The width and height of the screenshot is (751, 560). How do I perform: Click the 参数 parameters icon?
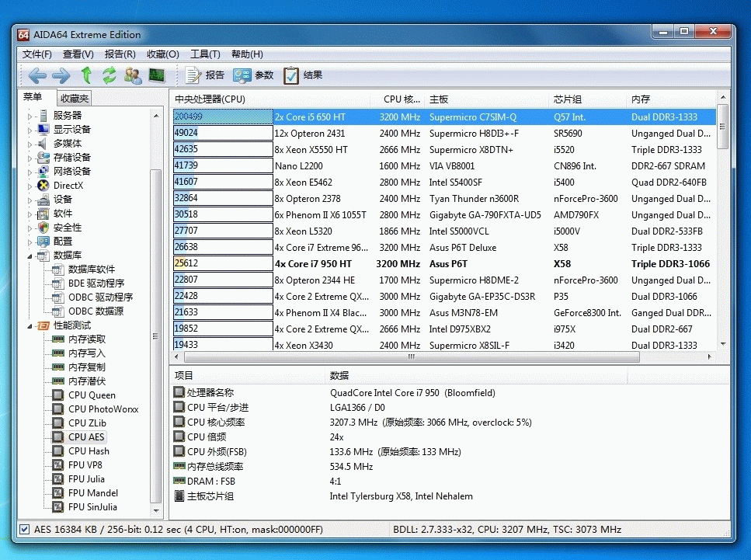pyautogui.click(x=242, y=75)
